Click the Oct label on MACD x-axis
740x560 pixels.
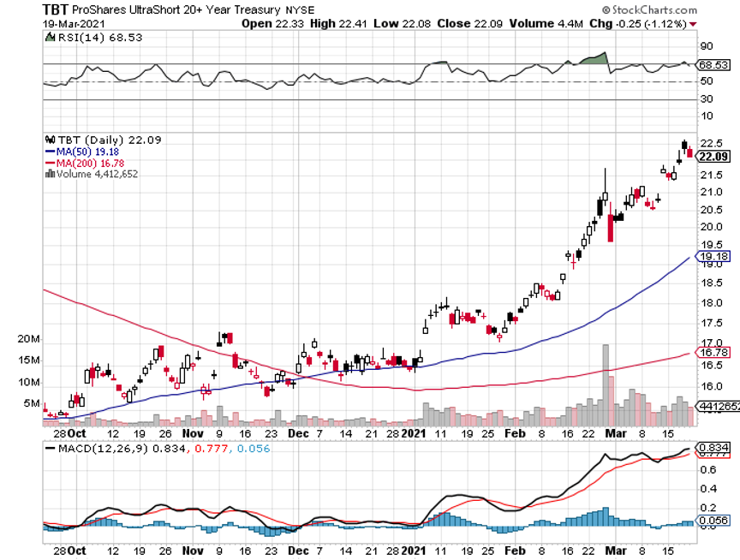pos(76,551)
